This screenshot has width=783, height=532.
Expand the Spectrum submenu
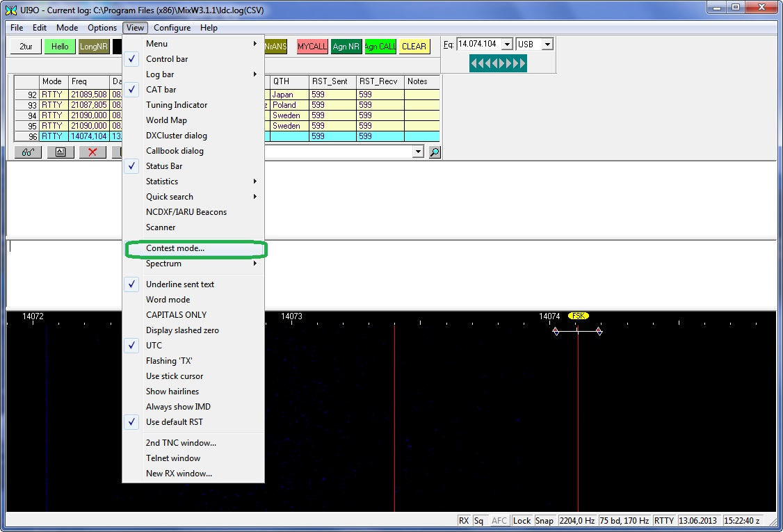point(164,264)
